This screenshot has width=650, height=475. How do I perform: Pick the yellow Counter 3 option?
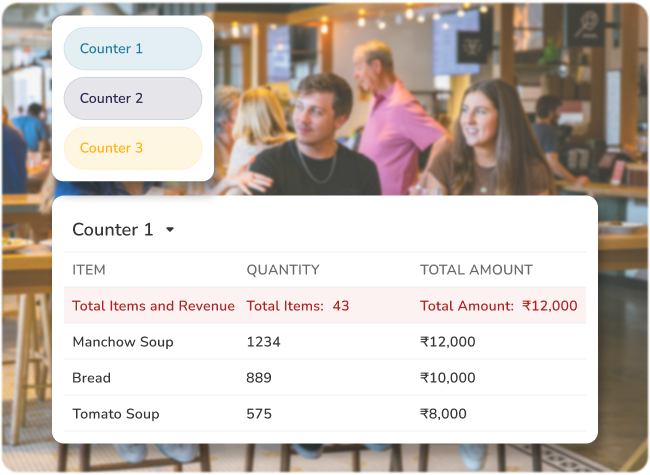tap(132, 148)
